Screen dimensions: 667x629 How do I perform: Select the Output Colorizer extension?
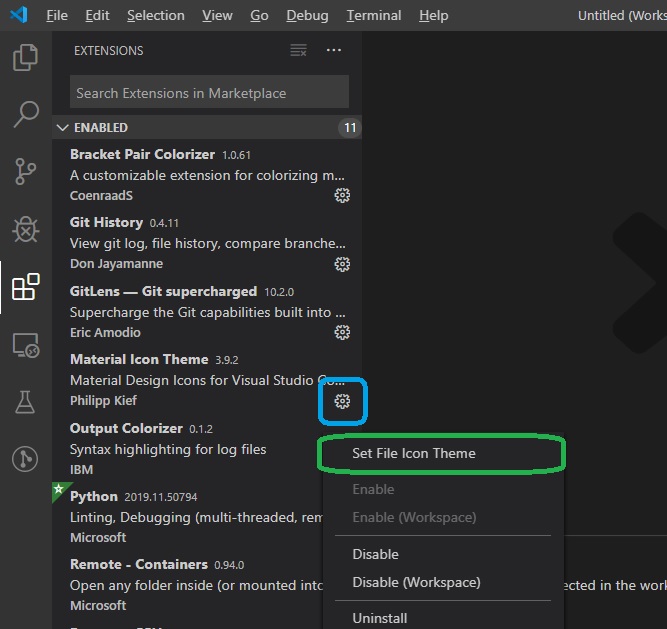coord(187,449)
